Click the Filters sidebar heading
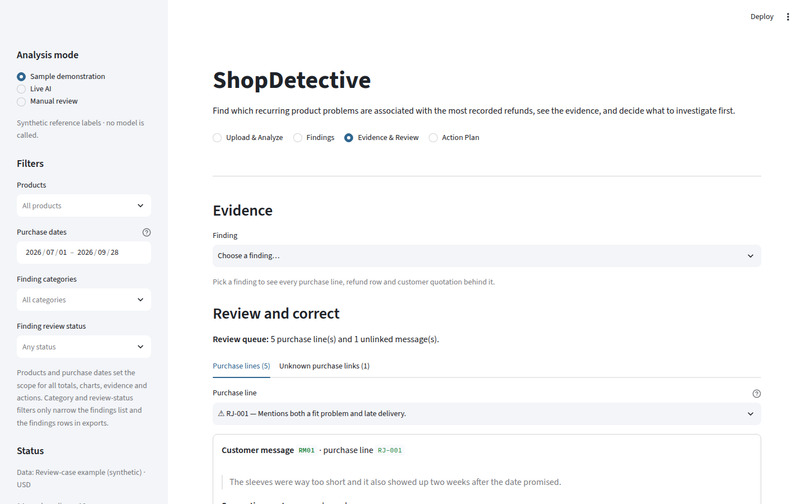 coord(30,164)
